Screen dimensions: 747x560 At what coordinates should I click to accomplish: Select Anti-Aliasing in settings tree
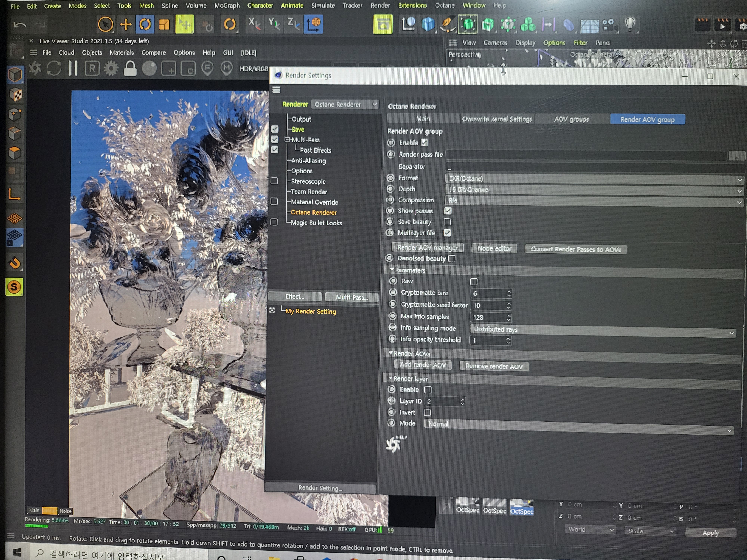[308, 161]
